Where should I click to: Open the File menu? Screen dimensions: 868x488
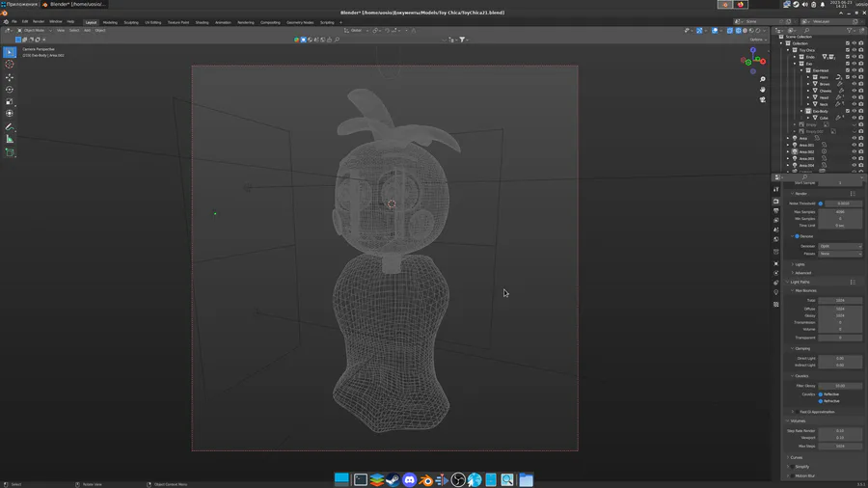click(x=14, y=21)
